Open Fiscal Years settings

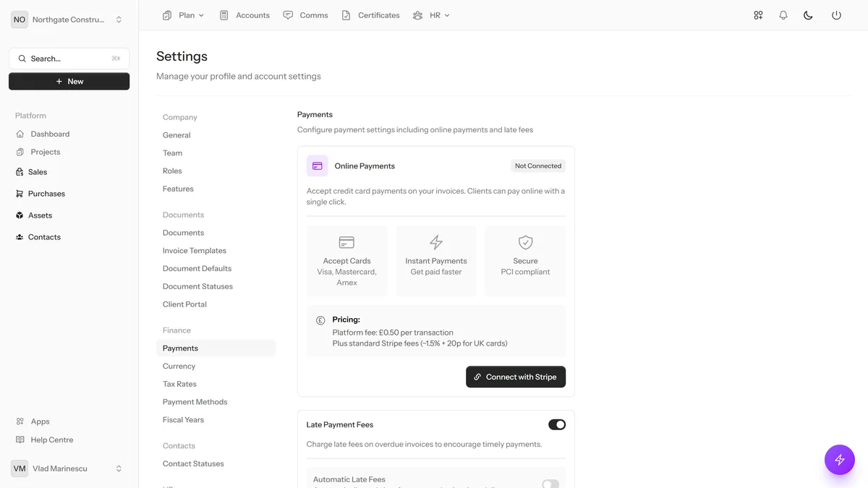coord(183,420)
